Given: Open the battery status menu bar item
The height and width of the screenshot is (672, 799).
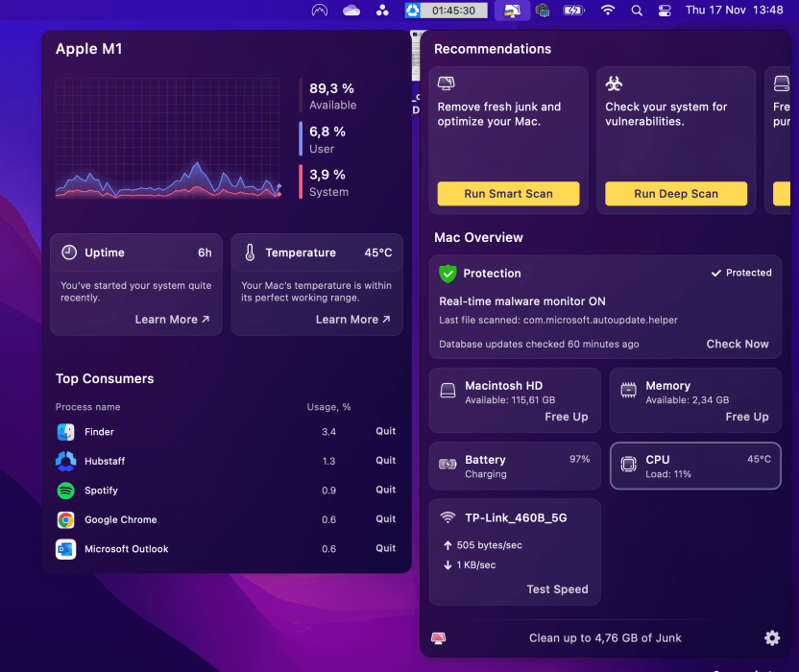Looking at the screenshot, I should [x=573, y=11].
